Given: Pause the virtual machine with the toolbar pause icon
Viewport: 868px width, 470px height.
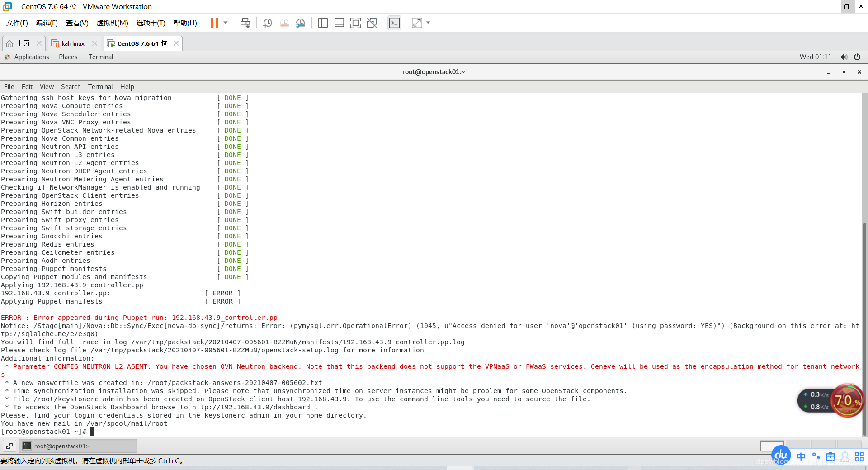Looking at the screenshot, I should point(214,23).
